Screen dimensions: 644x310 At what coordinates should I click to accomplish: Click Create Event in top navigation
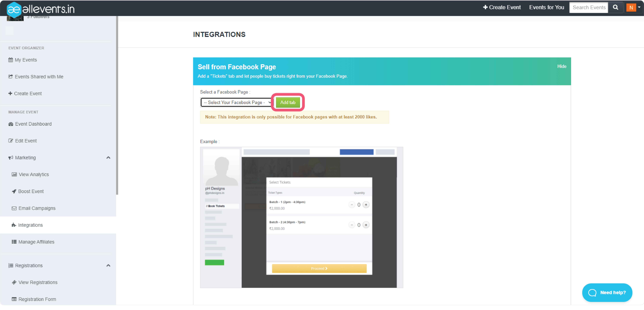click(502, 7)
